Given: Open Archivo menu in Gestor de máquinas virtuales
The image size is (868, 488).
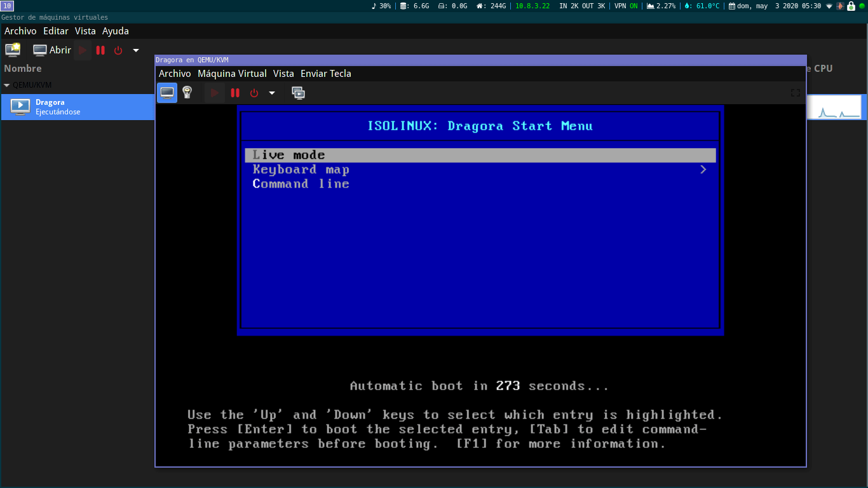Looking at the screenshot, I should point(20,30).
